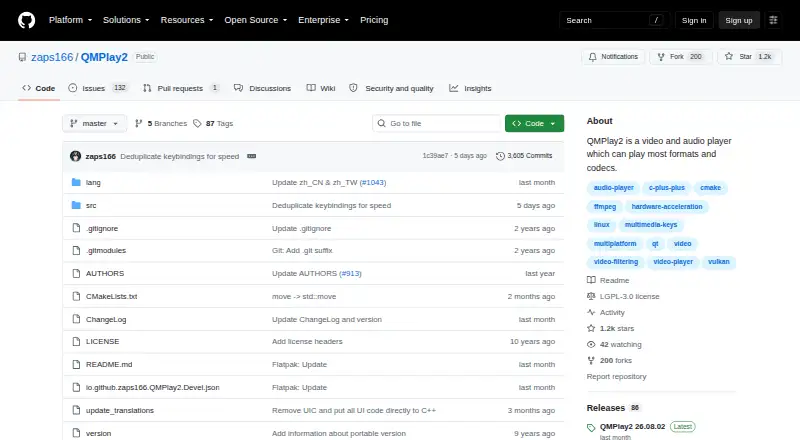Open the green Code dropdown
The width and height of the screenshot is (800, 440).
(534, 124)
